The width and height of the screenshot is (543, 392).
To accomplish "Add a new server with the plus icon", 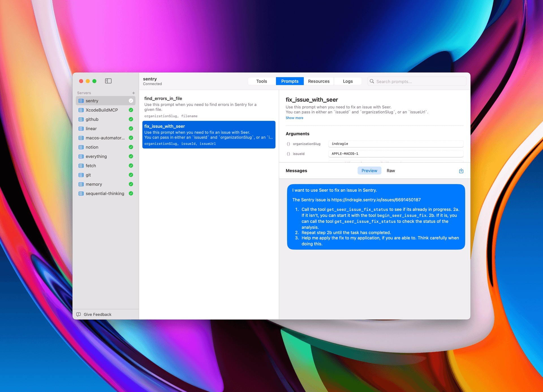I will [133, 92].
